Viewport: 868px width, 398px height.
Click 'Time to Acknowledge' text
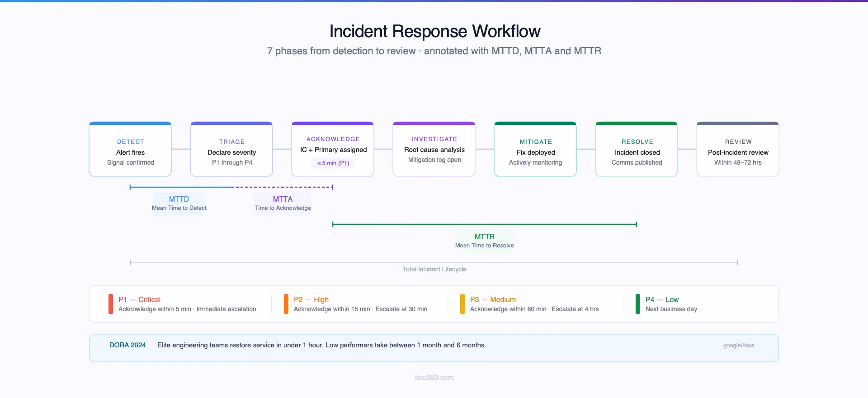point(283,208)
